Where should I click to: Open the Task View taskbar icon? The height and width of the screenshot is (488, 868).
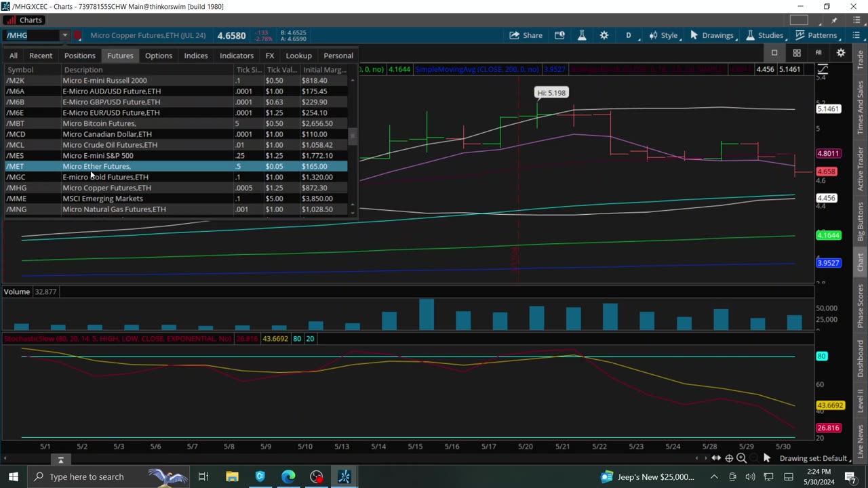[203, 476]
